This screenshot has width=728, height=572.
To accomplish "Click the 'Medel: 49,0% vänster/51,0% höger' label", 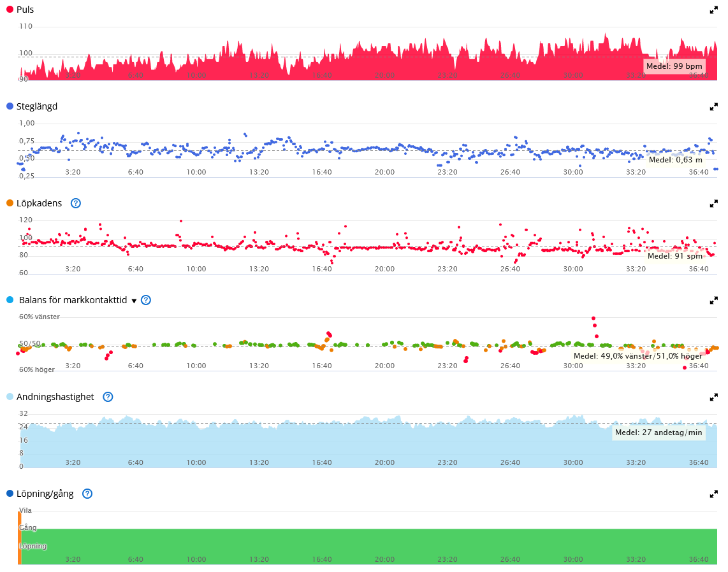I will pyautogui.click(x=638, y=356).
